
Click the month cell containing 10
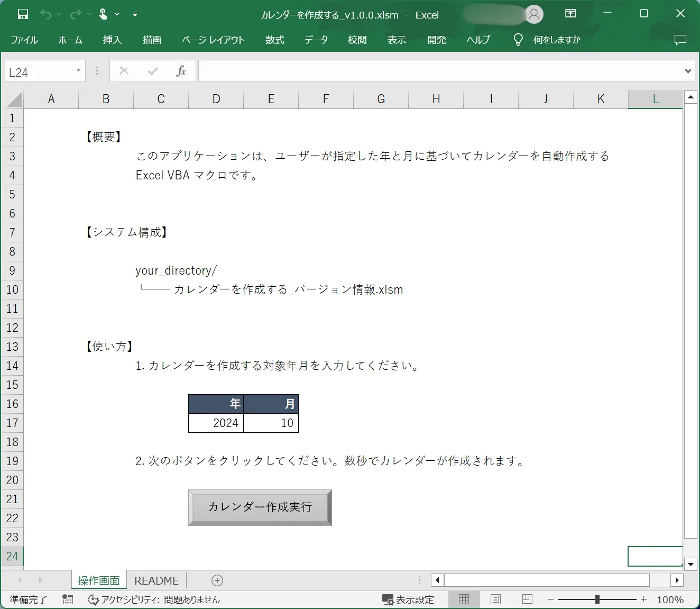(x=271, y=423)
